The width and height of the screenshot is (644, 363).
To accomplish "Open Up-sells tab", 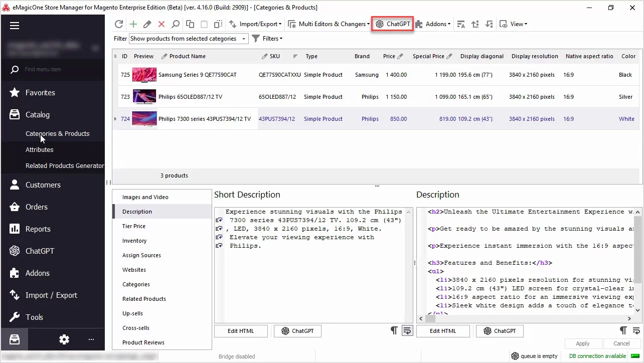I will 162,313.
